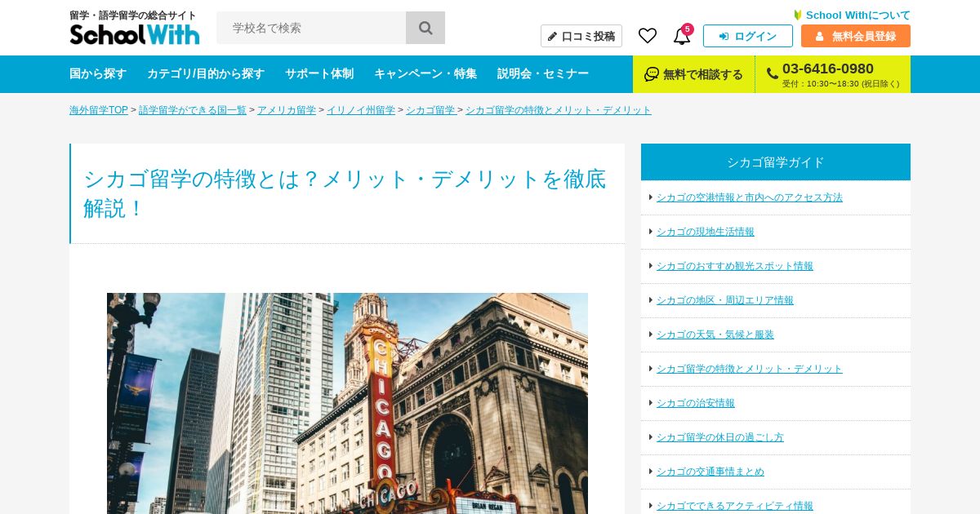The height and width of the screenshot is (514, 980).
Task: Open カテゴリ/目的から探す menu
Action: coord(206,73)
